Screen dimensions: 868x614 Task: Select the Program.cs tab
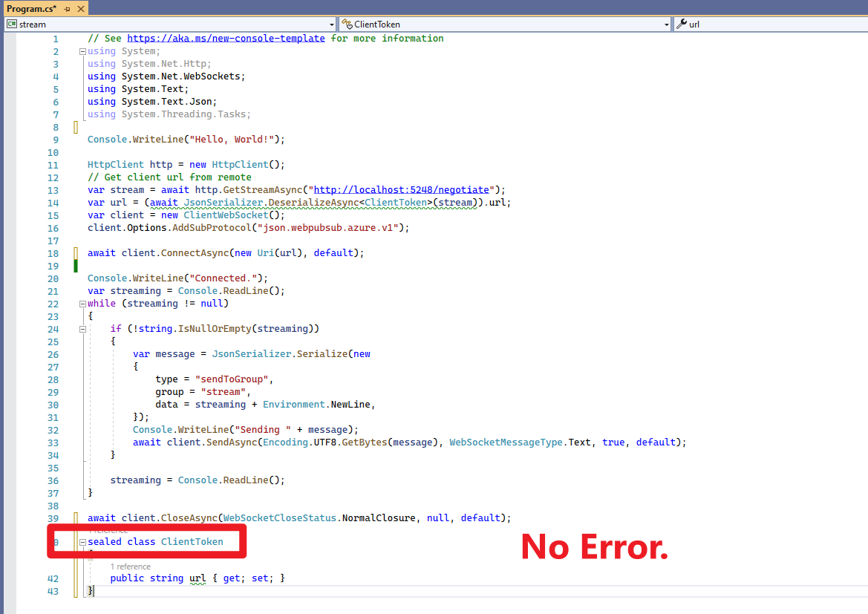30,9
